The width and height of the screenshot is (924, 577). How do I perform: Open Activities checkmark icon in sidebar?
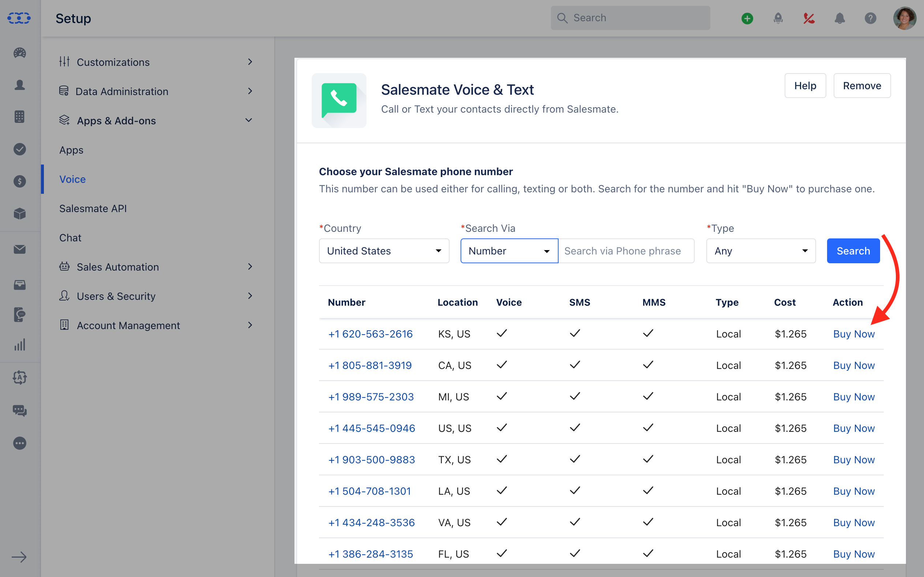point(19,149)
